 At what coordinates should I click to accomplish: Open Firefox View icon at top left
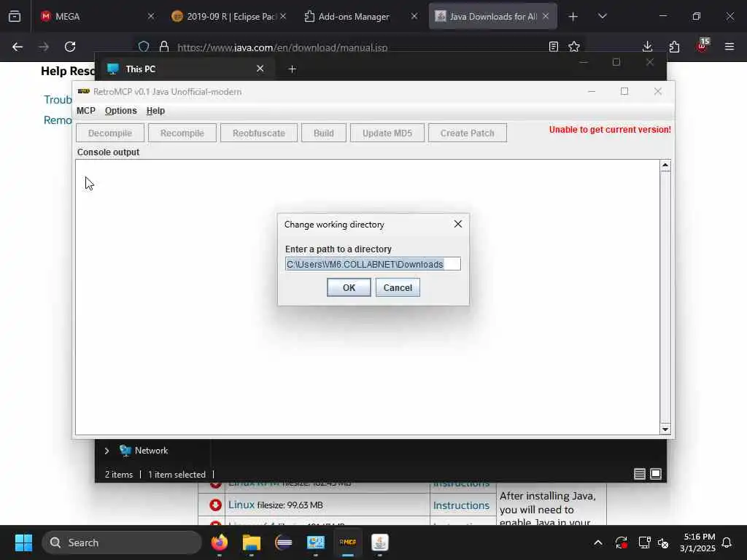15,17
